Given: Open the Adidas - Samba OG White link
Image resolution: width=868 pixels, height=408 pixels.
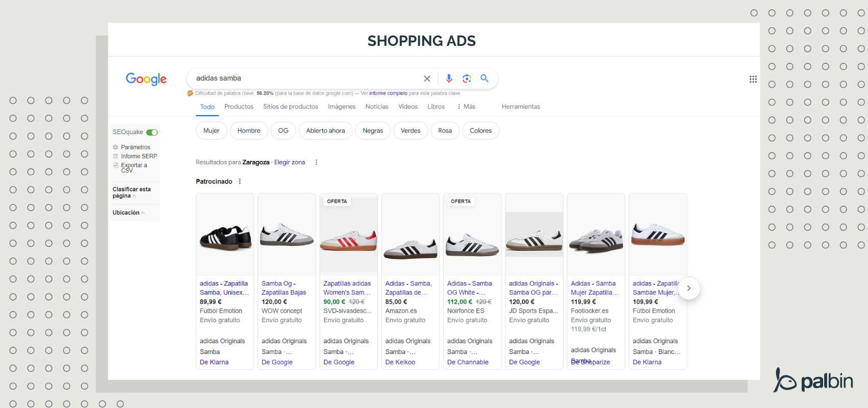Looking at the screenshot, I should [470, 288].
